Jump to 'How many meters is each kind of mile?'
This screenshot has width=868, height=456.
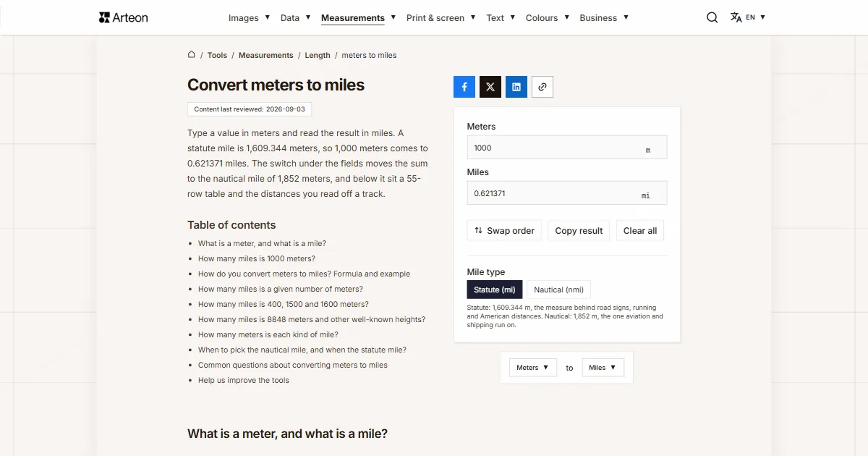268,335
